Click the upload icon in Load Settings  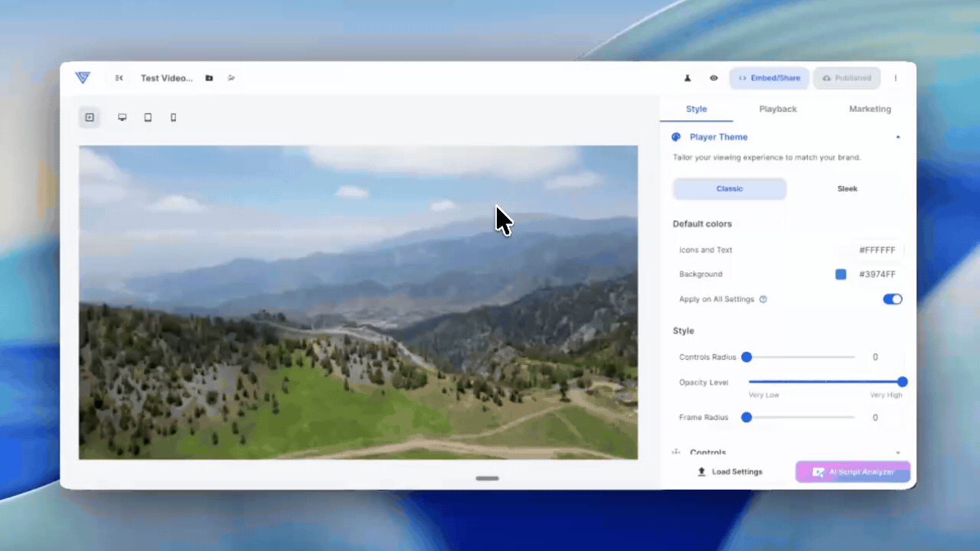(701, 471)
